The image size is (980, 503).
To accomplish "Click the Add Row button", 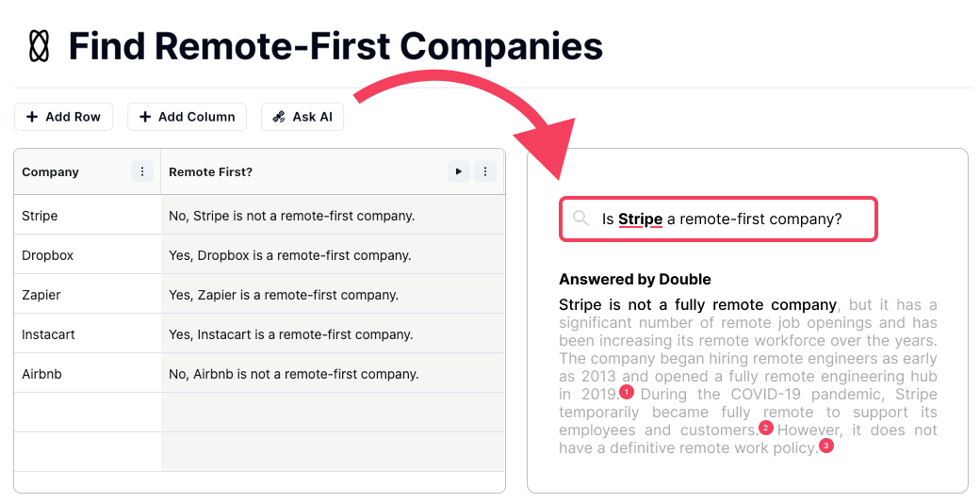I will point(63,117).
